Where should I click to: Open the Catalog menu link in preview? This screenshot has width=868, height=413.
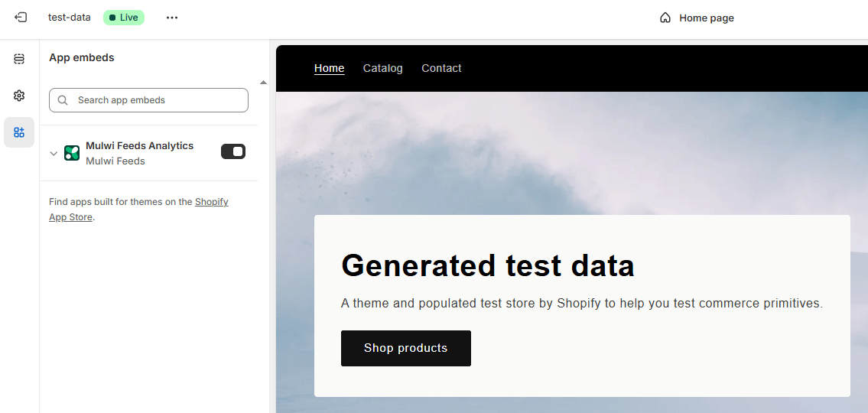tap(382, 68)
